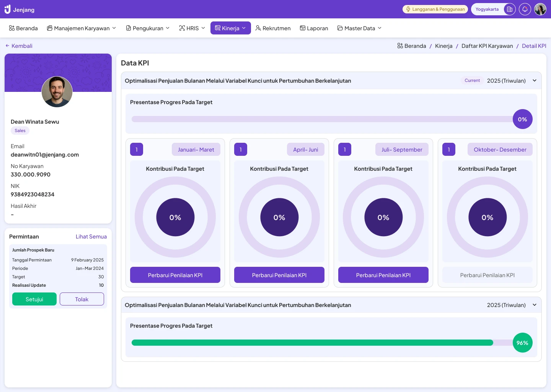Viewport: 551px width, 392px height.
Task: Reject the request with Tolak
Action: click(x=82, y=299)
